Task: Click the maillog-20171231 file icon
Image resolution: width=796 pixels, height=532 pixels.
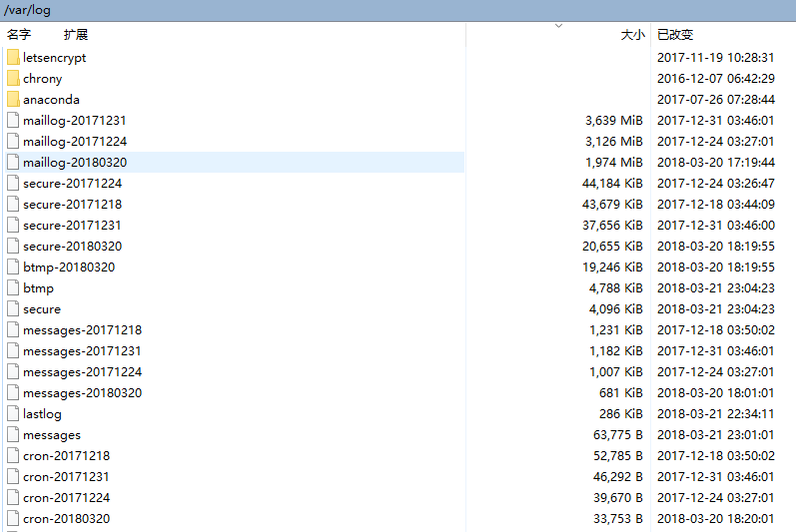Action: [x=13, y=121]
